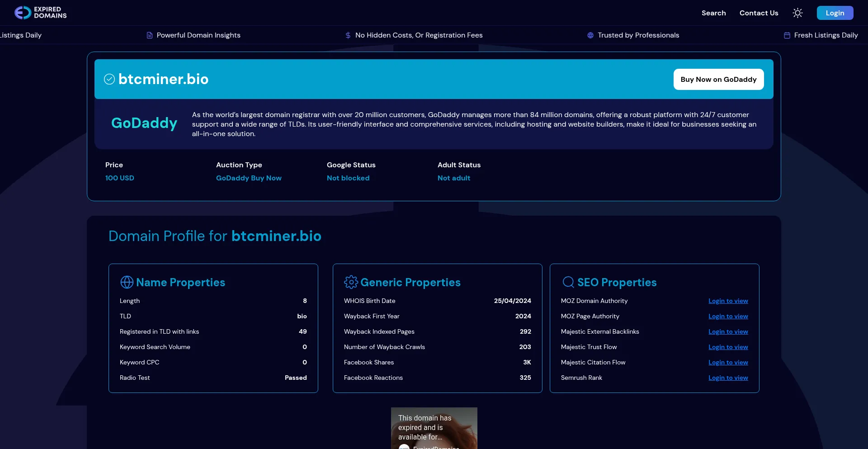
Task: Click the Keyword CPC label
Action: (140, 363)
